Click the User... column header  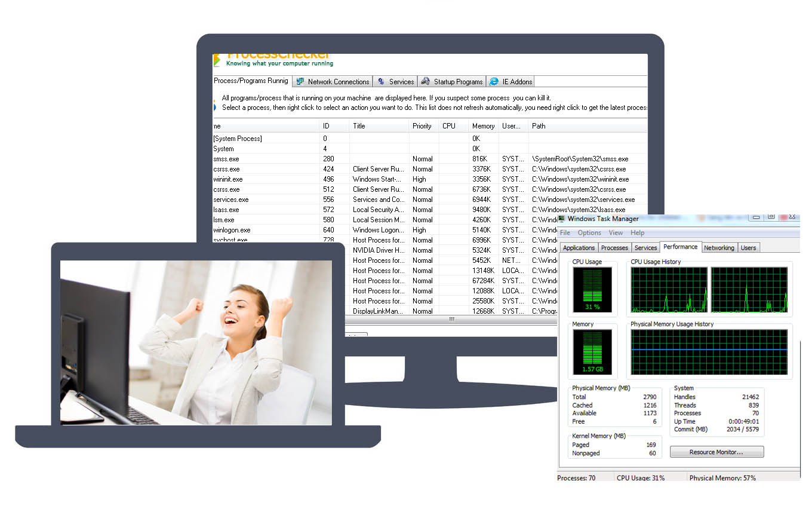[x=513, y=126]
